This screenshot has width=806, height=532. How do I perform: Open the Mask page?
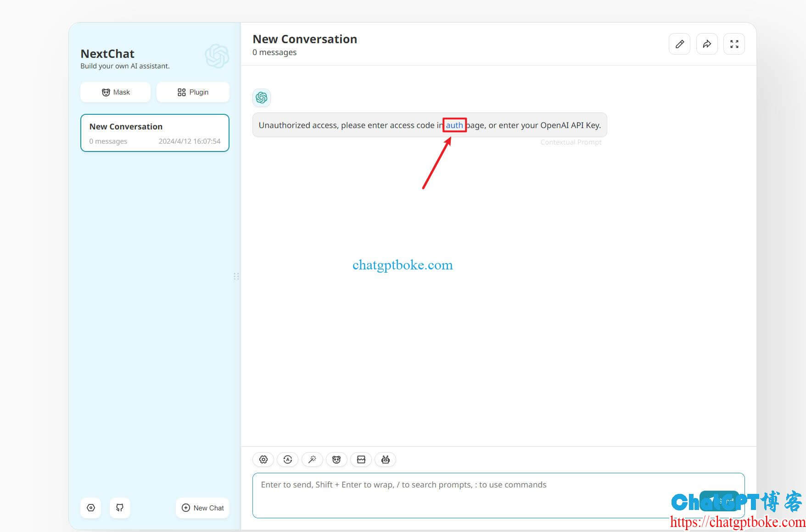115,92
